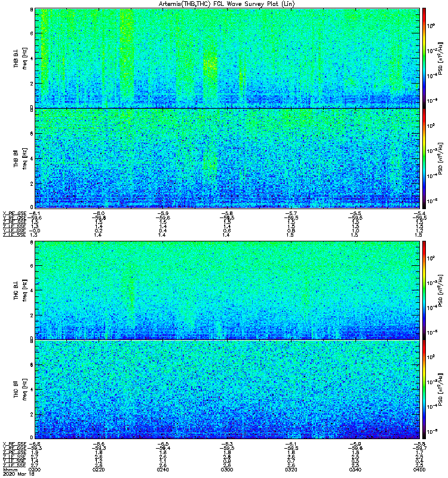This screenshot has height=478, width=448.
Task: Click the "THC B⊥ freq [Hz]" axis label
Action: (20, 290)
